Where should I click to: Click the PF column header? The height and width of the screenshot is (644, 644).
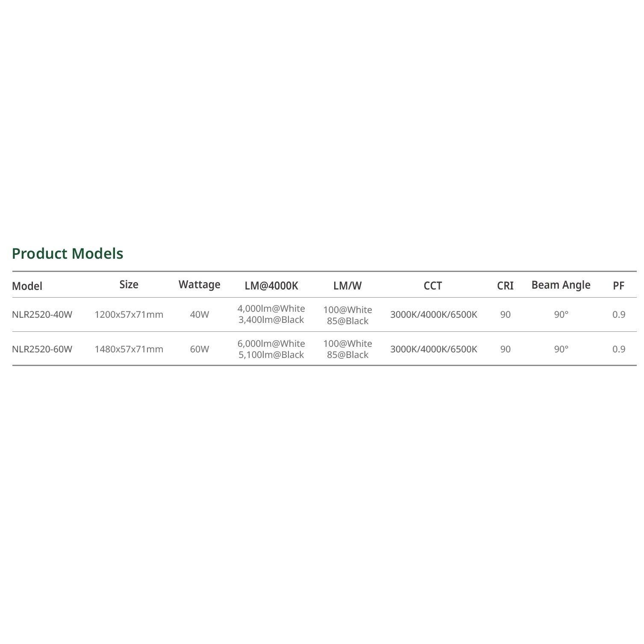[618, 286]
